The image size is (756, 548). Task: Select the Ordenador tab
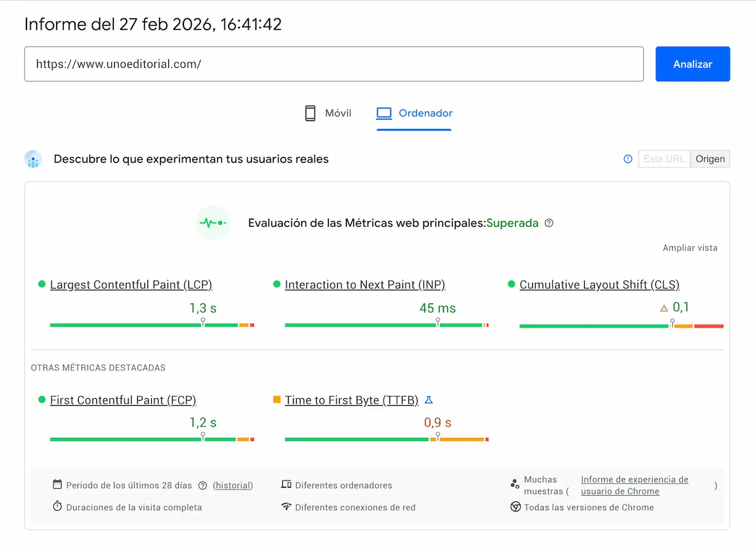pos(414,113)
